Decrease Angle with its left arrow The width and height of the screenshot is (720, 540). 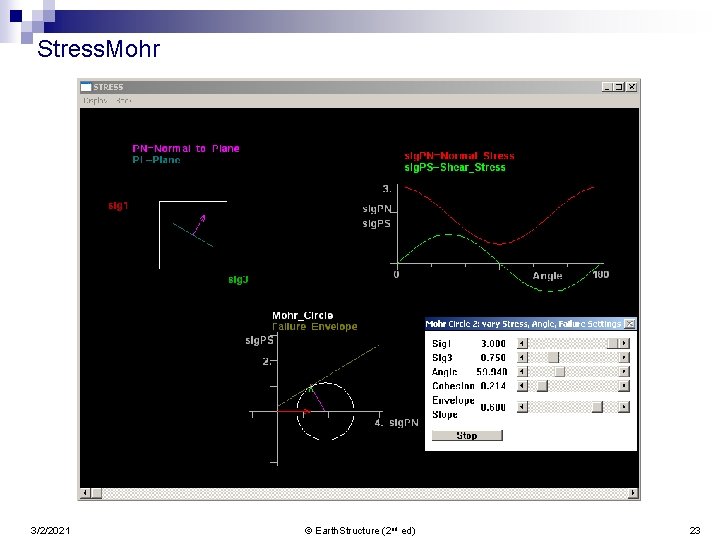[x=522, y=371]
